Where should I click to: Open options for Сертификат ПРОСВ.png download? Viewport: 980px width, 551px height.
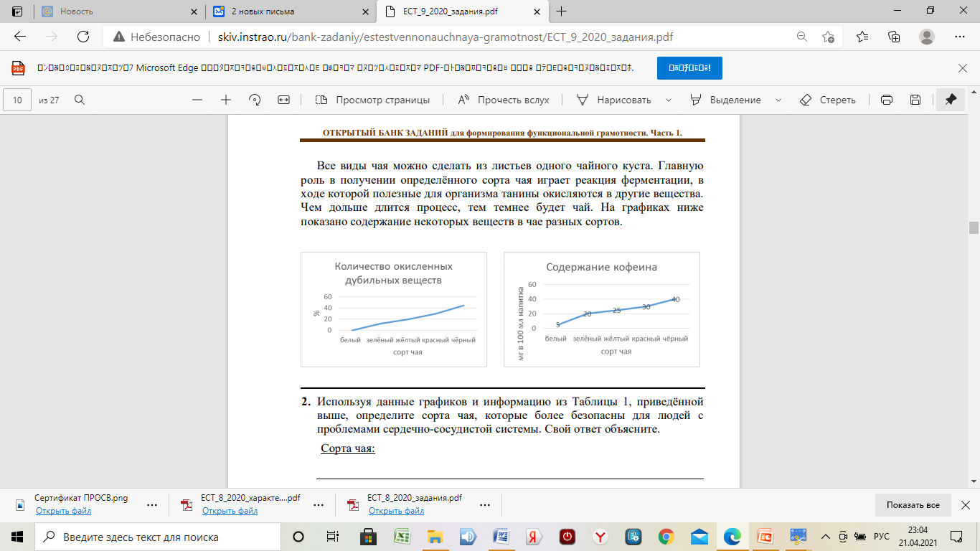coord(152,504)
